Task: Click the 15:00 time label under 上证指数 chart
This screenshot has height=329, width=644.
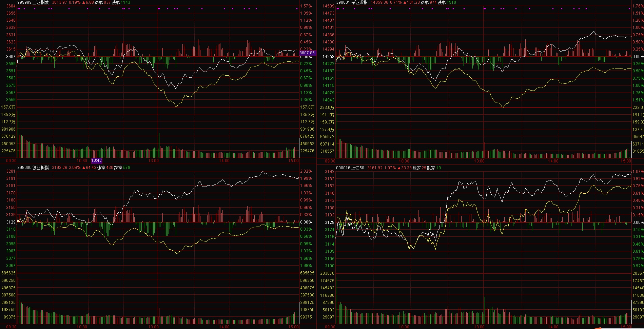Action: coord(294,161)
